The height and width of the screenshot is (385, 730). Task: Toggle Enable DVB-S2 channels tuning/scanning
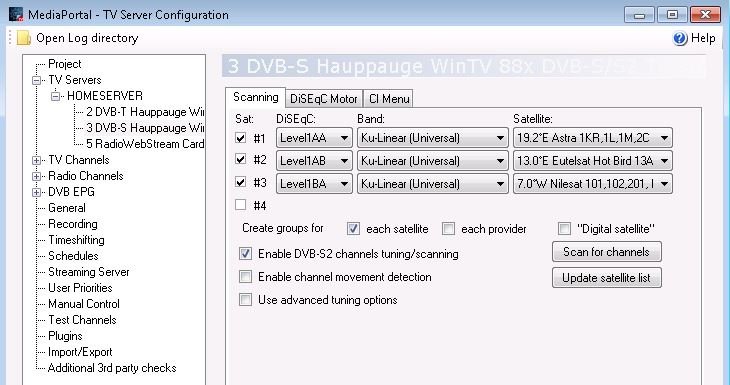pyautogui.click(x=245, y=254)
